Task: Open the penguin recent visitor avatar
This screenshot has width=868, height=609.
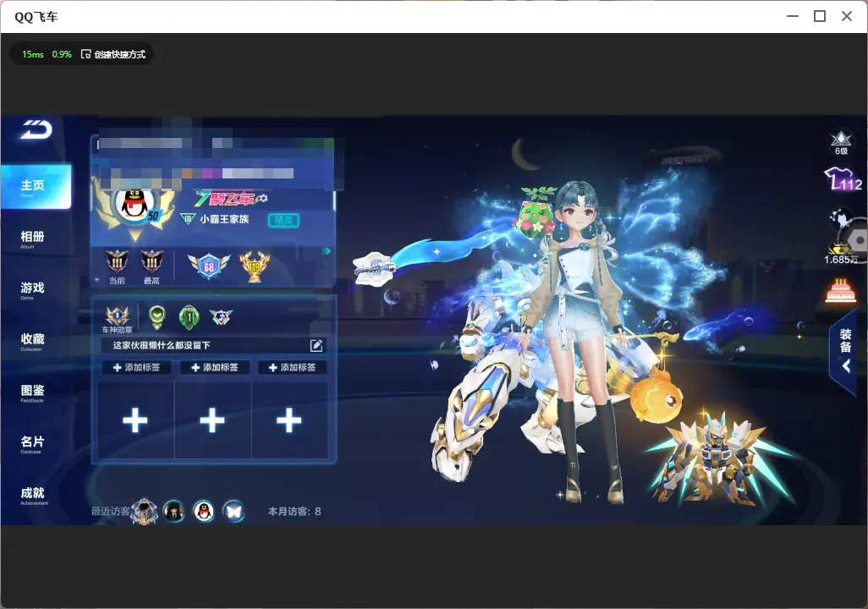Action: 204,511
